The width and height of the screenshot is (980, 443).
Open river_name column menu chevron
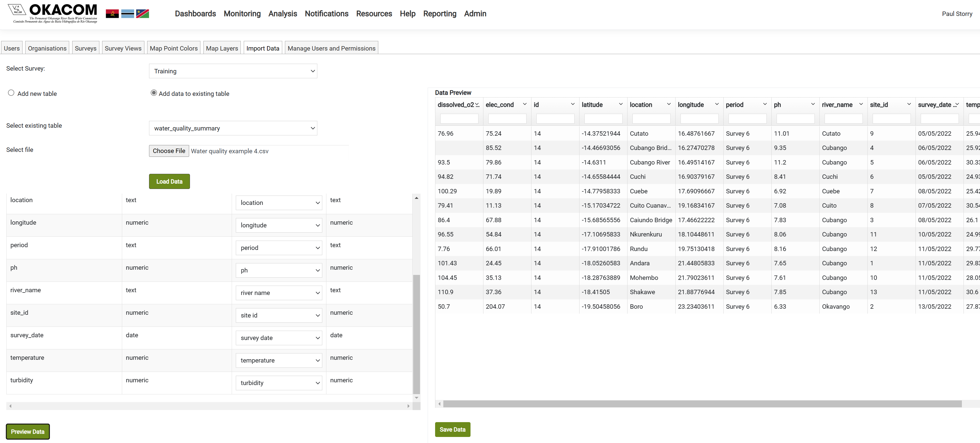[861, 104]
